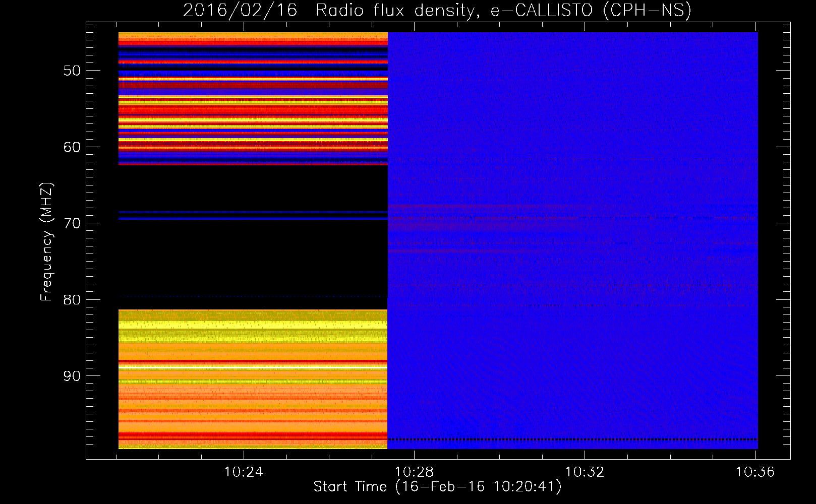Click the 60 frequency tick label
816x504 pixels.
coord(72,147)
